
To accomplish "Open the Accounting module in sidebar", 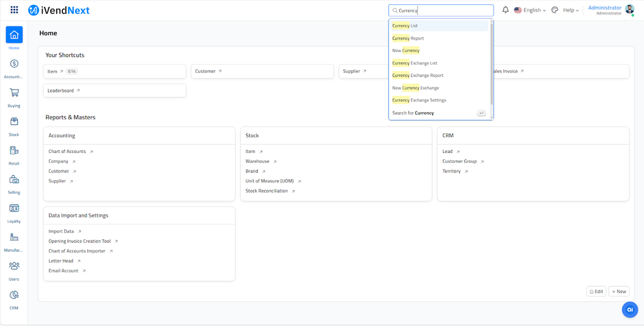I will click(x=14, y=64).
